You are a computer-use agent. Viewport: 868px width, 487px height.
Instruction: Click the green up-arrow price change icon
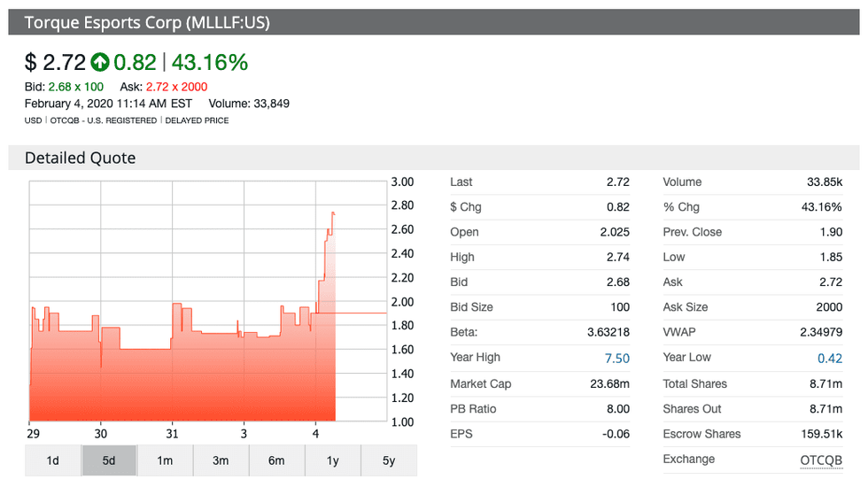tap(100, 62)
